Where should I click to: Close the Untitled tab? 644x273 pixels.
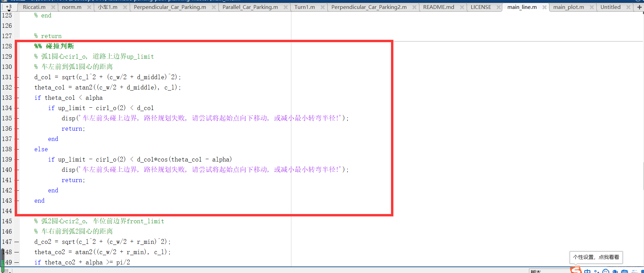(628, 7)
